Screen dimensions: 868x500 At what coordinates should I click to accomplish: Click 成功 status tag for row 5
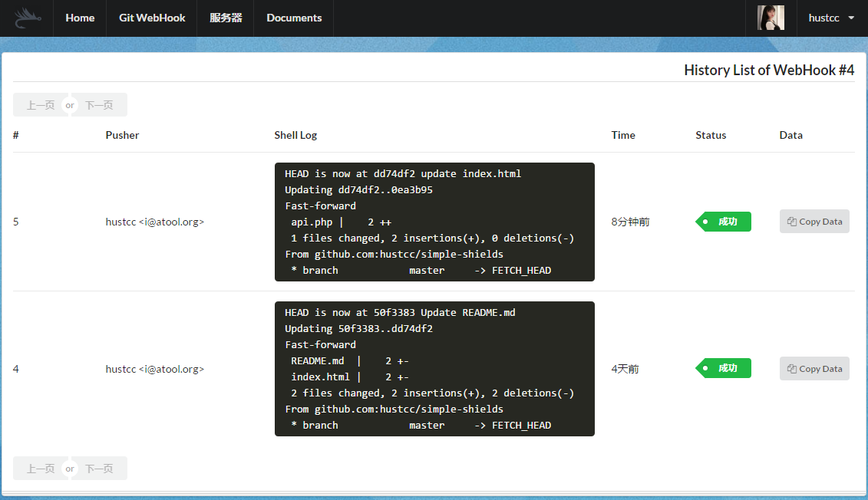724,222
